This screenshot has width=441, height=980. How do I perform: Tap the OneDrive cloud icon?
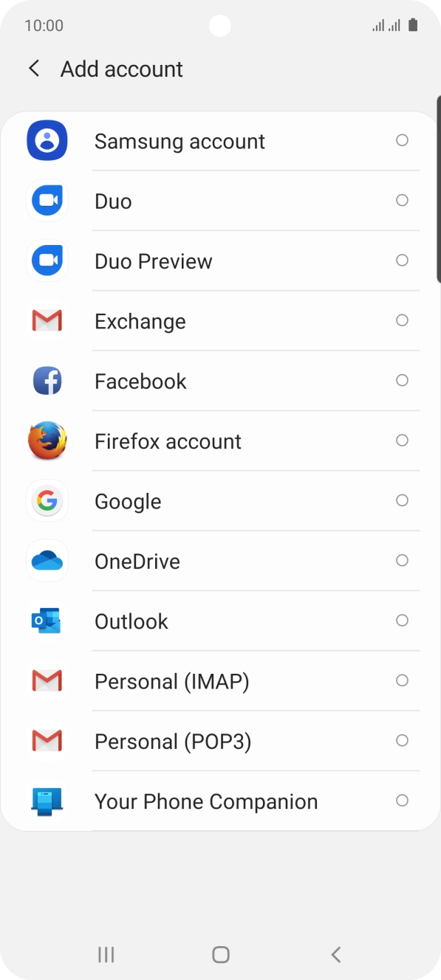pyautogui.click(x=47, y=561)
